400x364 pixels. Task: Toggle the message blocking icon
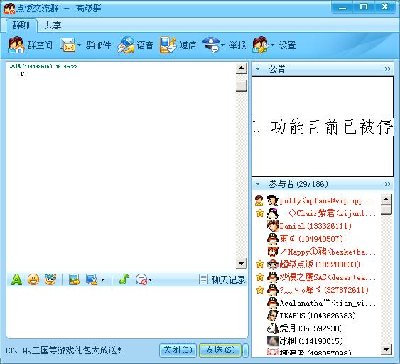pyautogui.click(x=142, y=279)
